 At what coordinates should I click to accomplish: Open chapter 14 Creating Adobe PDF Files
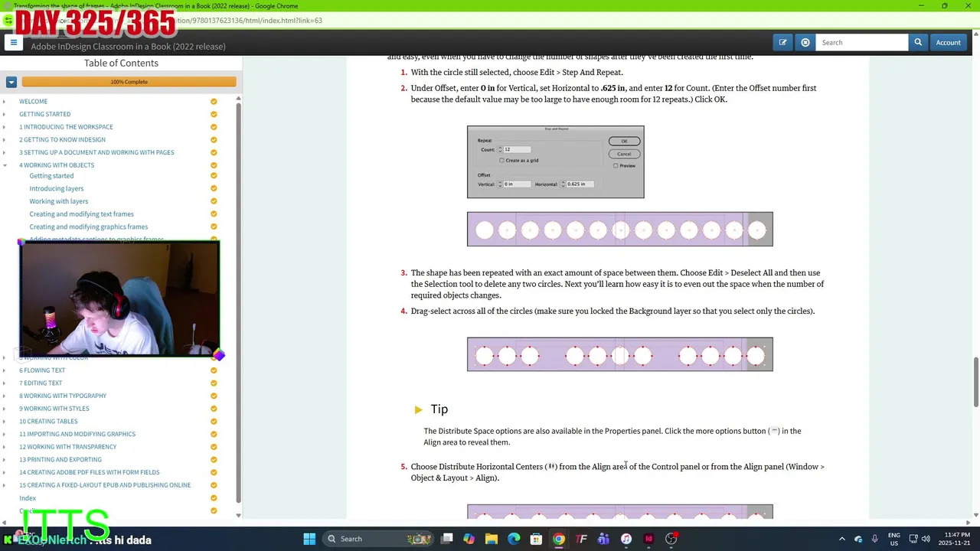pyautogui.click(x=89, y=472)
